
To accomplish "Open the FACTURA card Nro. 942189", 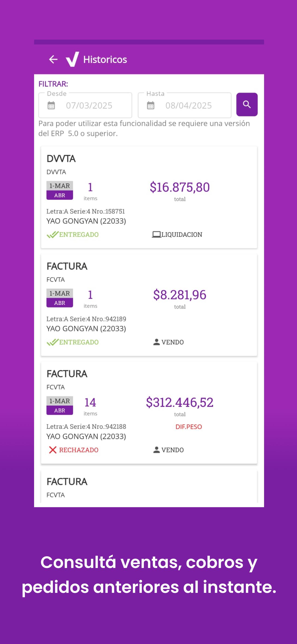I will coord(149,305).
